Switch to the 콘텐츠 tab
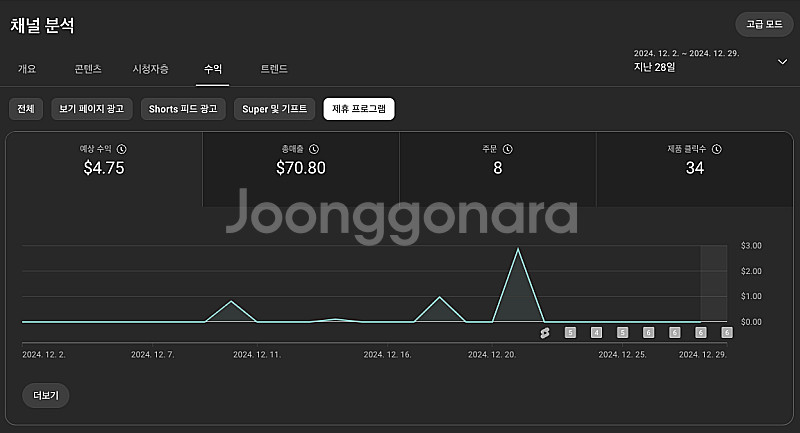 pos(88,69)
